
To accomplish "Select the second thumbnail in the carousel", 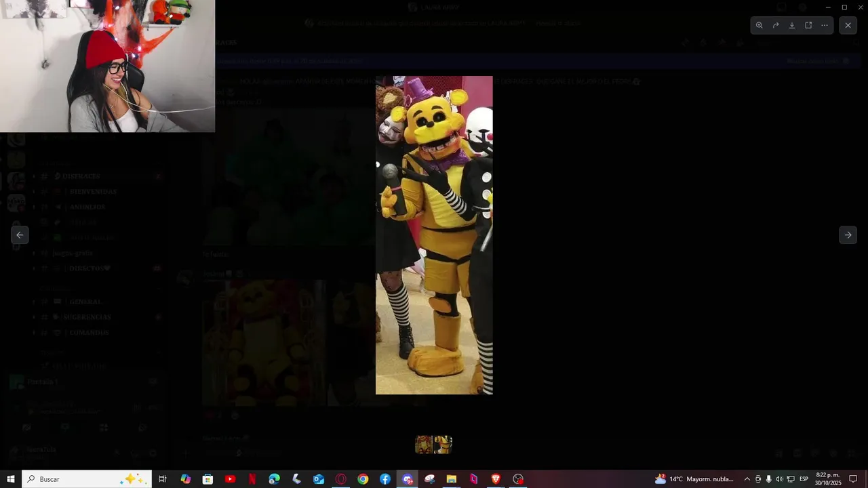I will pyautogui.click(x=443, y=445).
